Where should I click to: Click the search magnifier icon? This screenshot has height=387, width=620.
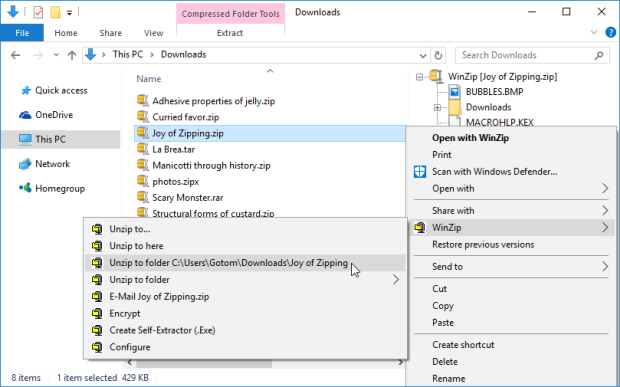tap(599, 55)
